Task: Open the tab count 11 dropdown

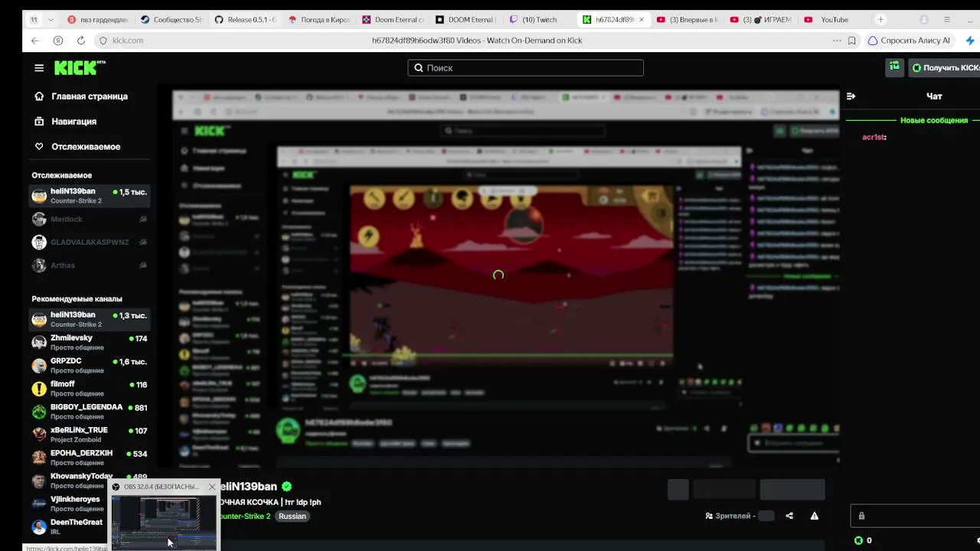Action: click(x=41, y=20)
